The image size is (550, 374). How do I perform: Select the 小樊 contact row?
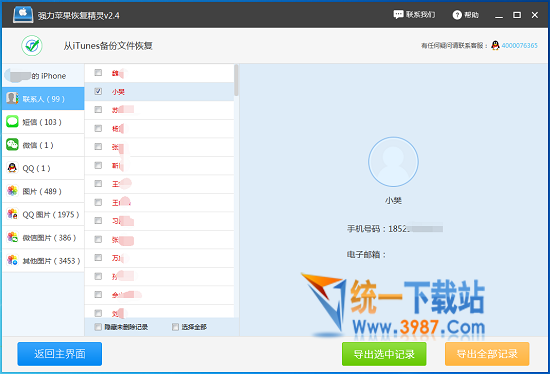159,92
